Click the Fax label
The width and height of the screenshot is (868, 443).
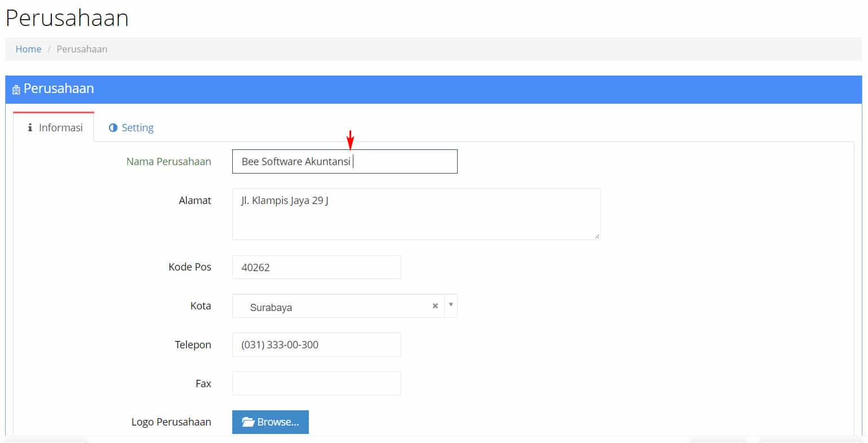coord(203,383)
